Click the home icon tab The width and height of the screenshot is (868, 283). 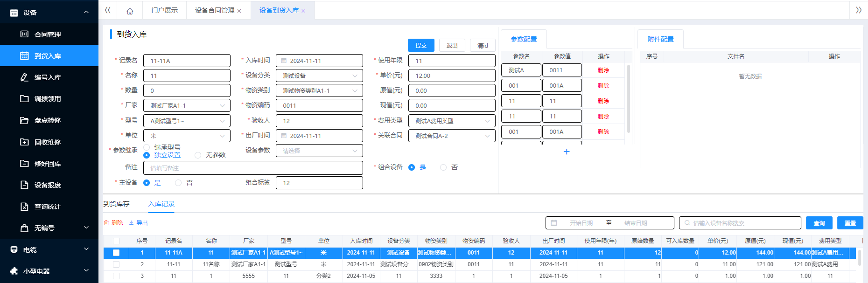click(x=130, y=11)
